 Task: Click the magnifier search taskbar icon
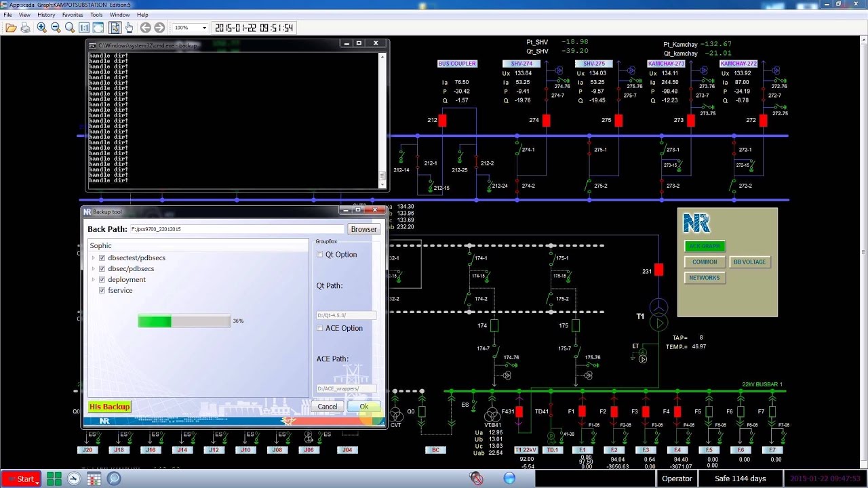click(x=114, y=479)
